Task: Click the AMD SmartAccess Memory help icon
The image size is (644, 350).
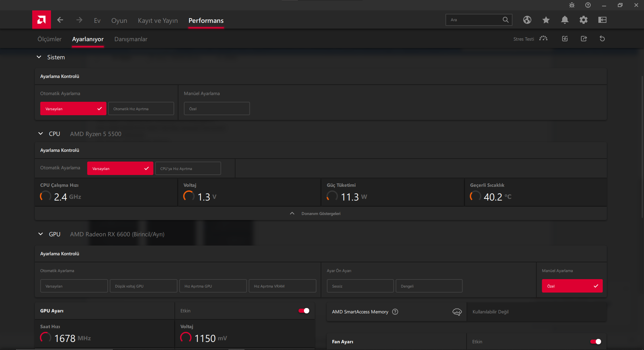Action: point(395,312)
